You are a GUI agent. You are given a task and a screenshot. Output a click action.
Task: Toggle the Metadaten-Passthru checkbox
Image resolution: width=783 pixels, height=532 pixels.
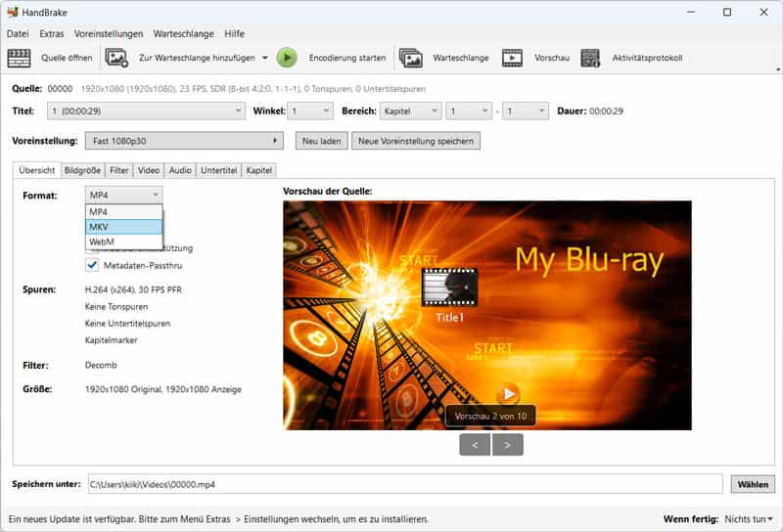click(x=92, y=265)
